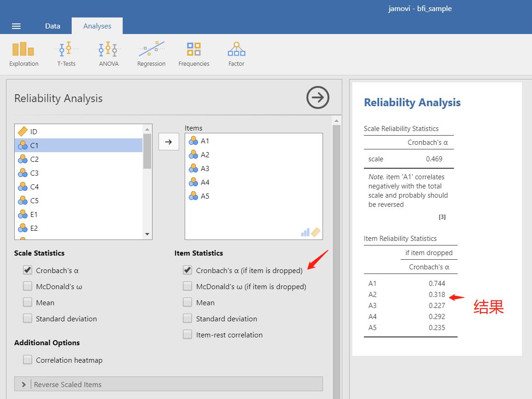Open the Exploration analyses menu
Viewport: 532px width, 399px height.
pyautogui.click(x=24, y=54)
